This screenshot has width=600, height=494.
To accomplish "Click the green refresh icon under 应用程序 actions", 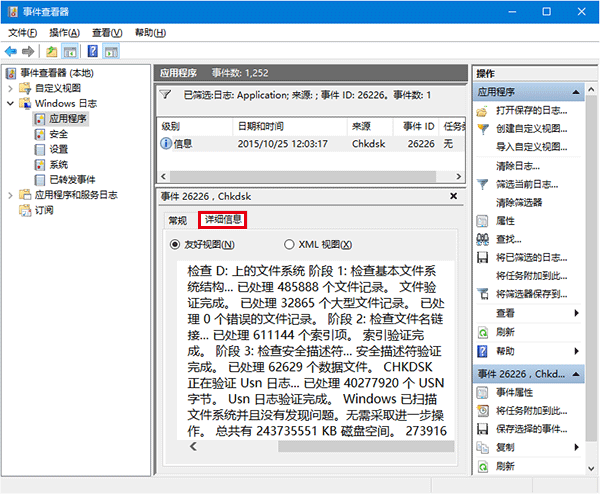I will coord(484,331).
